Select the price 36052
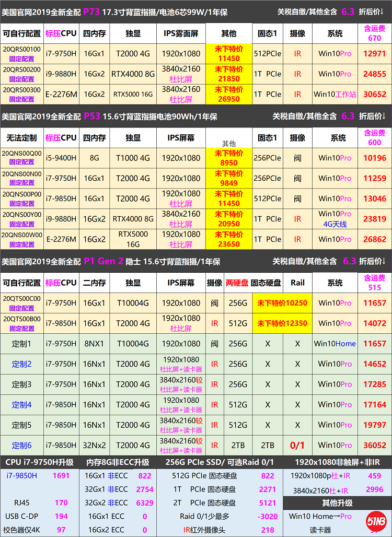 coord(375,445)
